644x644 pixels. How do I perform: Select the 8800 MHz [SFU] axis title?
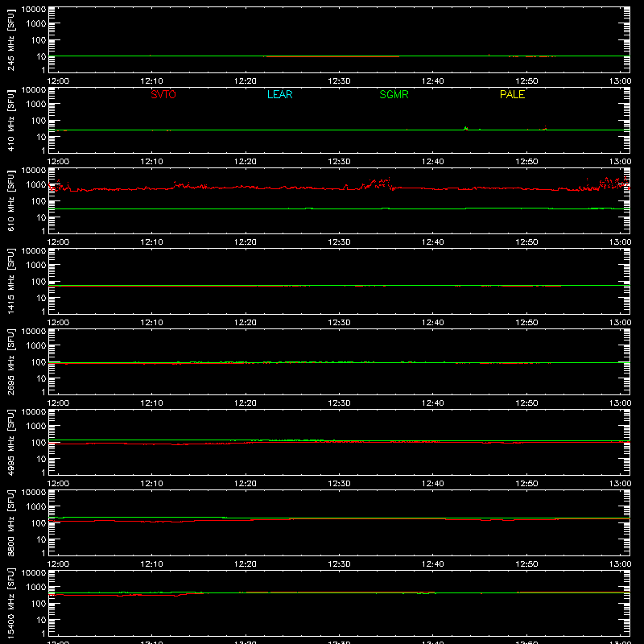(10, 522)
